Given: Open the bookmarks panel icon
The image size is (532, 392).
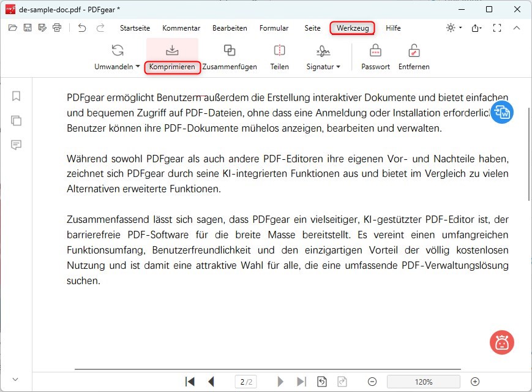Looking at the screenshot, I should 16,96.
